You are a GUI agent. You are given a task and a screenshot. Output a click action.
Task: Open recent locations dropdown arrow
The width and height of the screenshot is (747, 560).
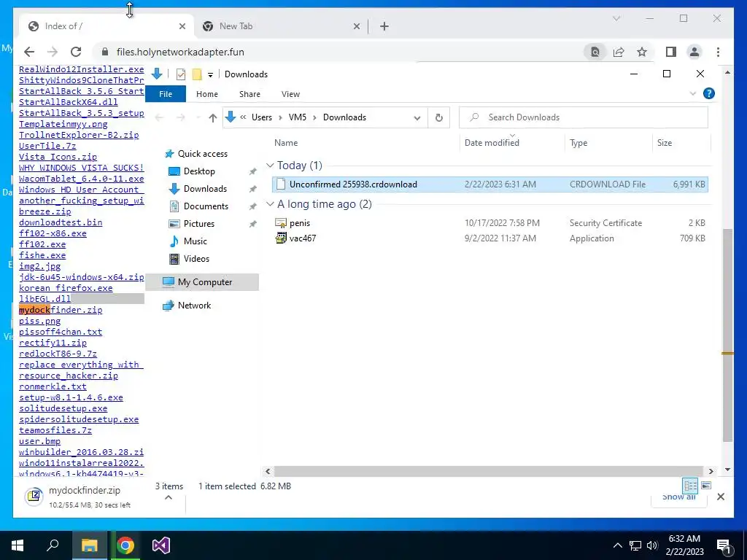(x=198, y=117)
